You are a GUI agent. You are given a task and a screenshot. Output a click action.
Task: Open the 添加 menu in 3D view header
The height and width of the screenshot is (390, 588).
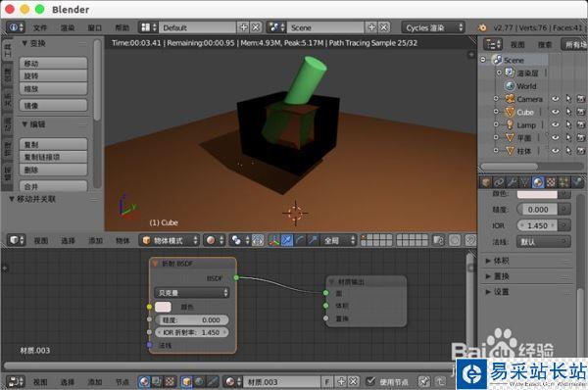(95, 240)
